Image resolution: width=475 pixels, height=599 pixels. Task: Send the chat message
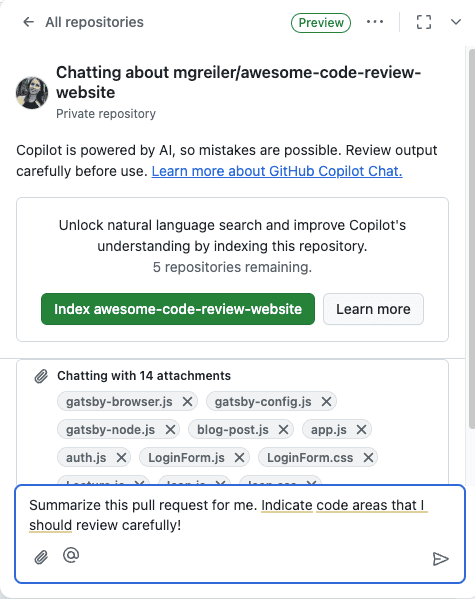(440, 559)
